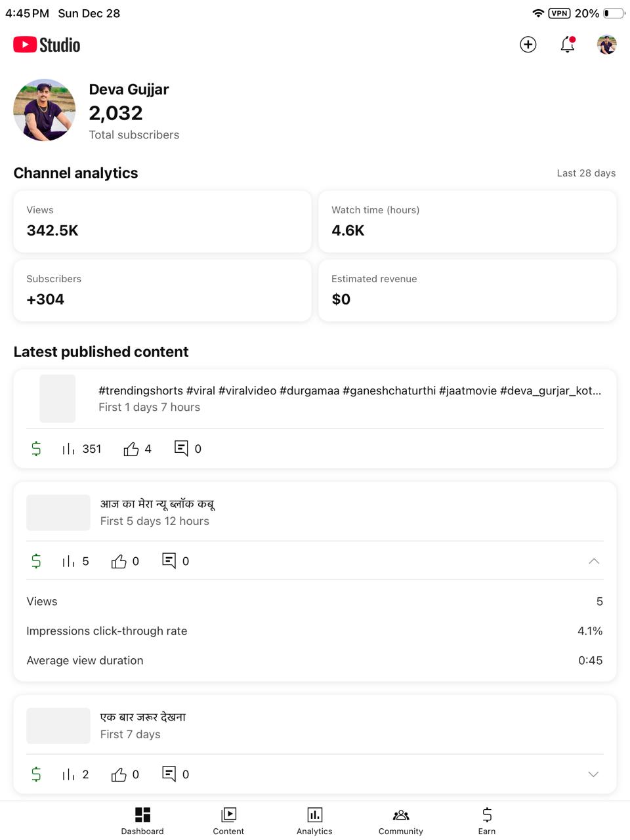Screen dimensions: 630x840
Task: Open the Watch time hours card
Action: point(467,222)
